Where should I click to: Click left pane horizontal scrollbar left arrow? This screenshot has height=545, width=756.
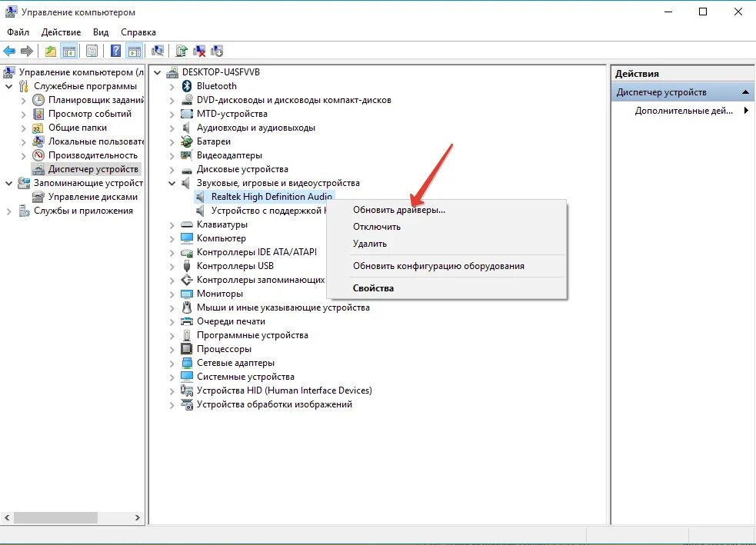coord(7,517)
